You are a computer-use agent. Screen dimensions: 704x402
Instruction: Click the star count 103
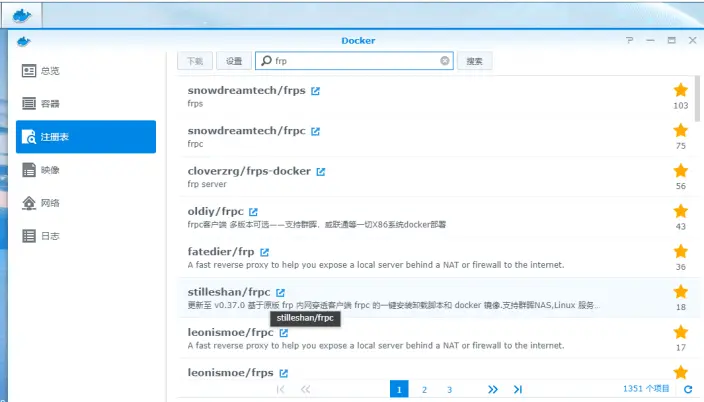681,106
